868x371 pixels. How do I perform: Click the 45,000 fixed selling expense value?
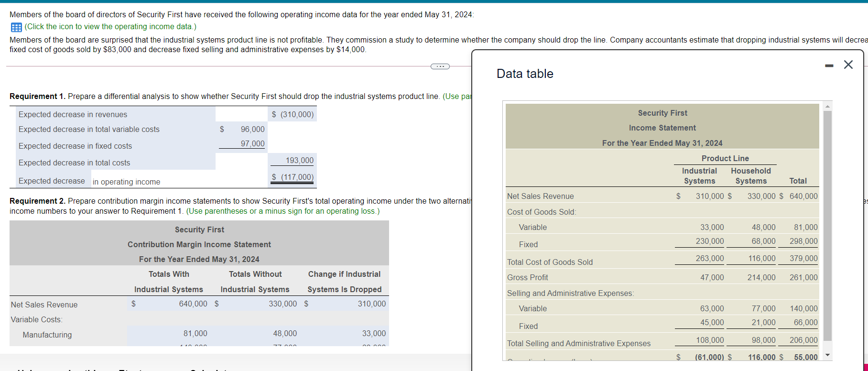[x=712, y=322]
